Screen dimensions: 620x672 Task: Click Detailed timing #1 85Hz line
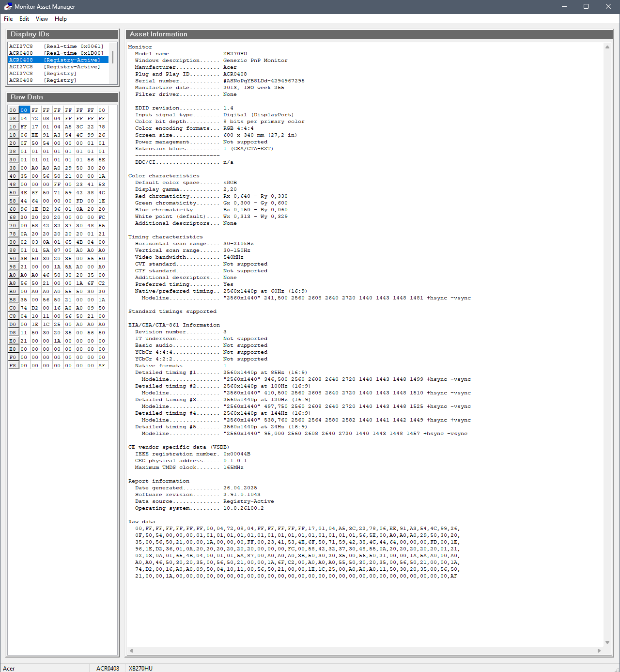221,373
